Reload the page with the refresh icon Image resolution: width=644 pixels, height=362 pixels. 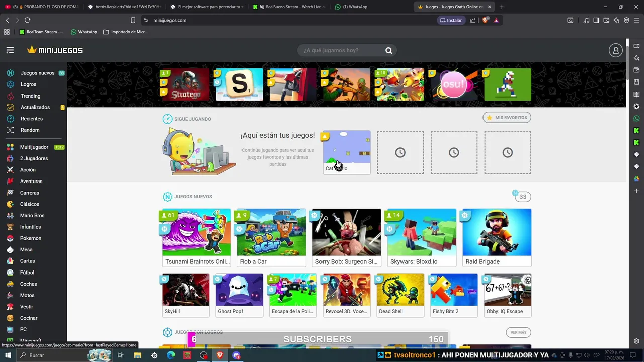[27, 20]
